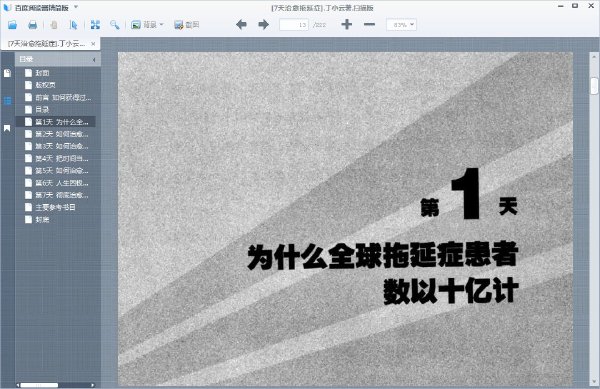Select the 第2天 chapter entry
The width and height of the screenshot is (600, 389).
[x=62, y=134]
